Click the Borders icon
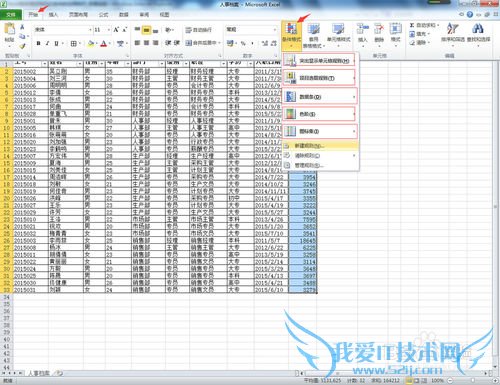 pos(73,43)
